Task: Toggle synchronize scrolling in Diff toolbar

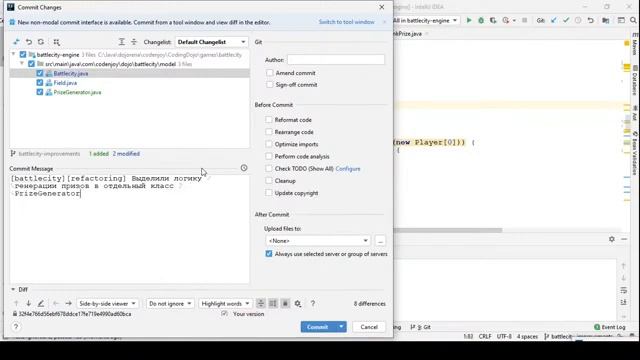Action: tap(273, 303)
